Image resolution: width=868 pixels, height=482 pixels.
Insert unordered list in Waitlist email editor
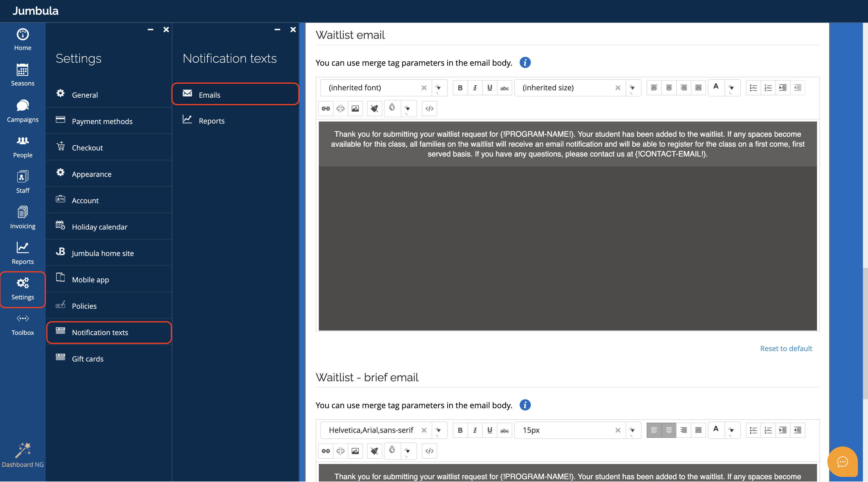[753, 88]
